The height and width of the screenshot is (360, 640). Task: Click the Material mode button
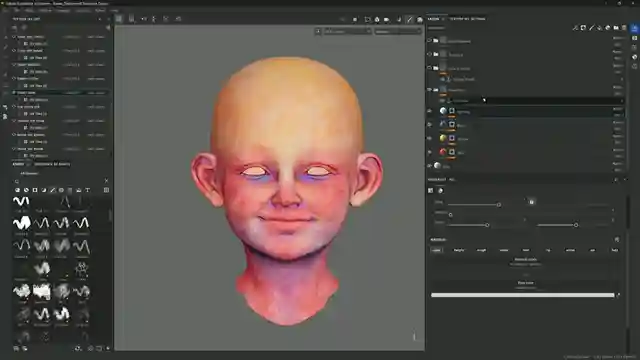point(525,260)
